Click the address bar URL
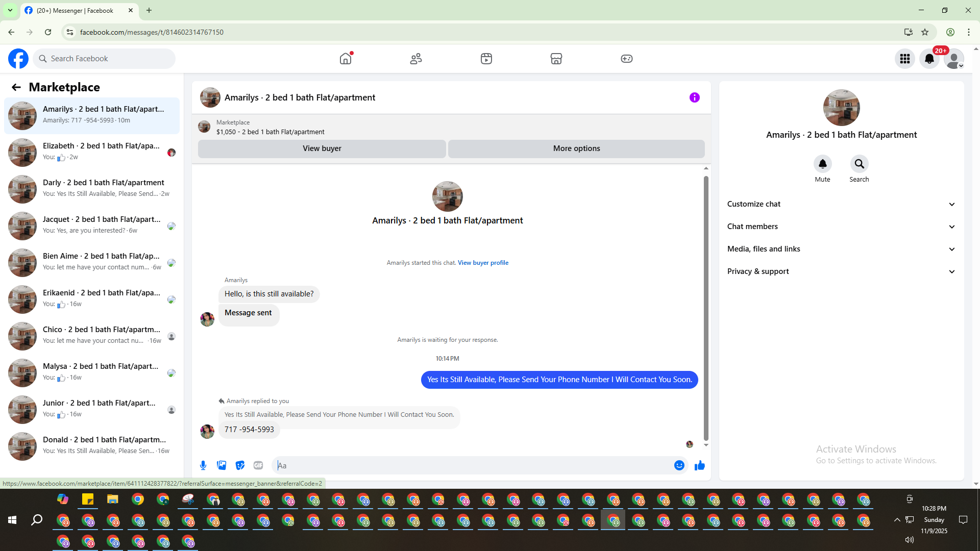 coord(152,32)
